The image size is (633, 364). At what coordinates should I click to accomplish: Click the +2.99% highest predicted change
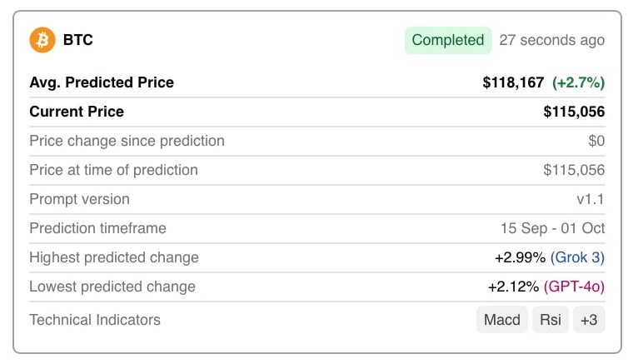coord(520,257)
